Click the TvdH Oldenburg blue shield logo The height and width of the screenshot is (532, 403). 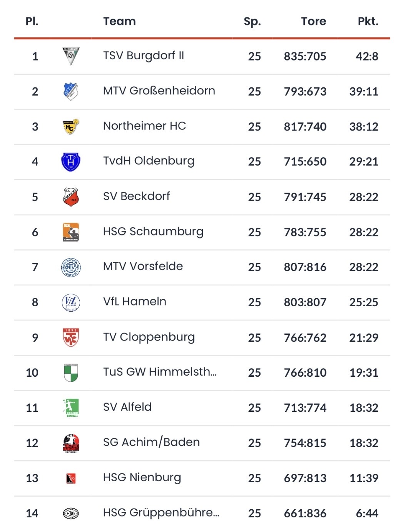71,161
